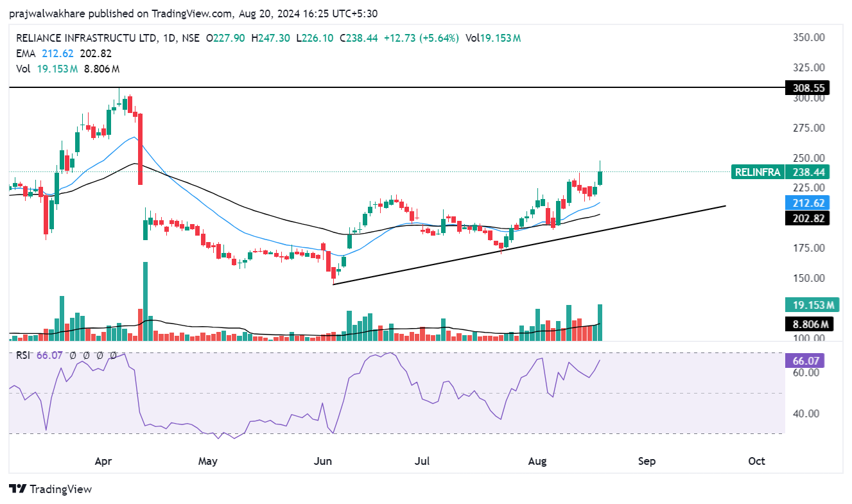The image size is (852, 504).
Task: Click the +12.73 (+5.64%) change value
Action: pyautogui.click(x=421, y=39)
